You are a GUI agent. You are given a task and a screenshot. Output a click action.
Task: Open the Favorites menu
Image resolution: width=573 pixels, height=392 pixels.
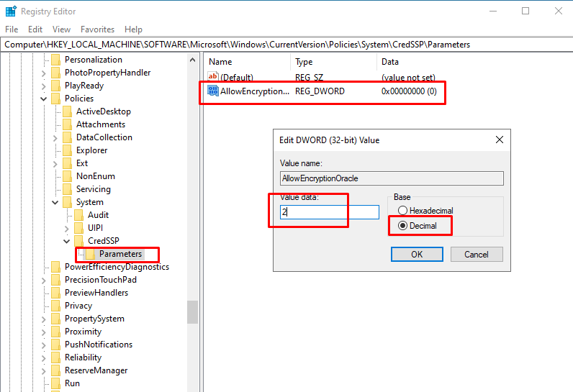coord(98,29)
